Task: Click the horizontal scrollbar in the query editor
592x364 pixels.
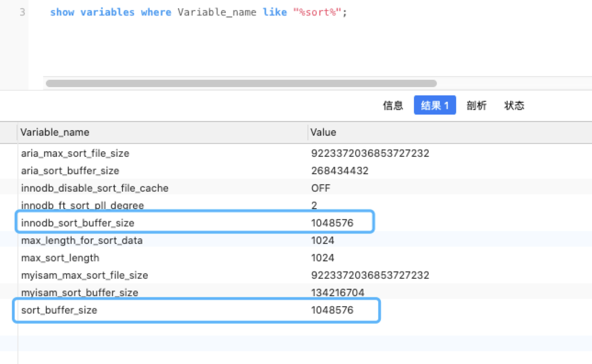Action: click(241, 83)
